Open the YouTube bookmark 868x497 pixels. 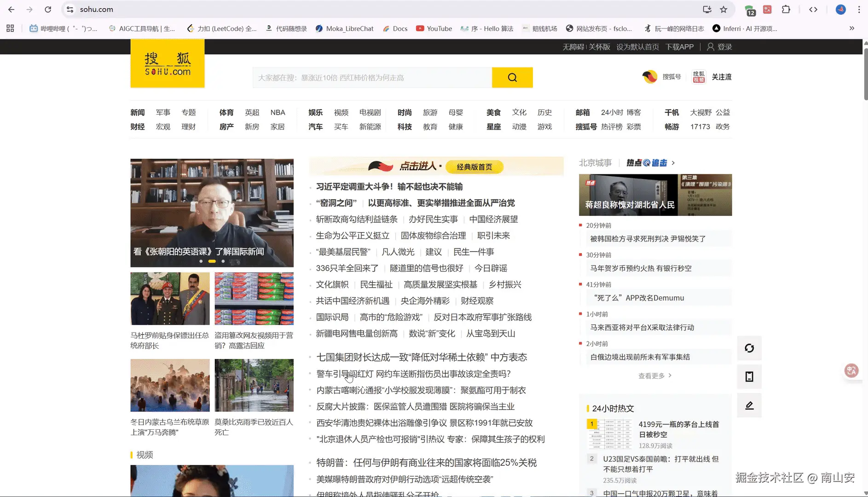[434, 29]
